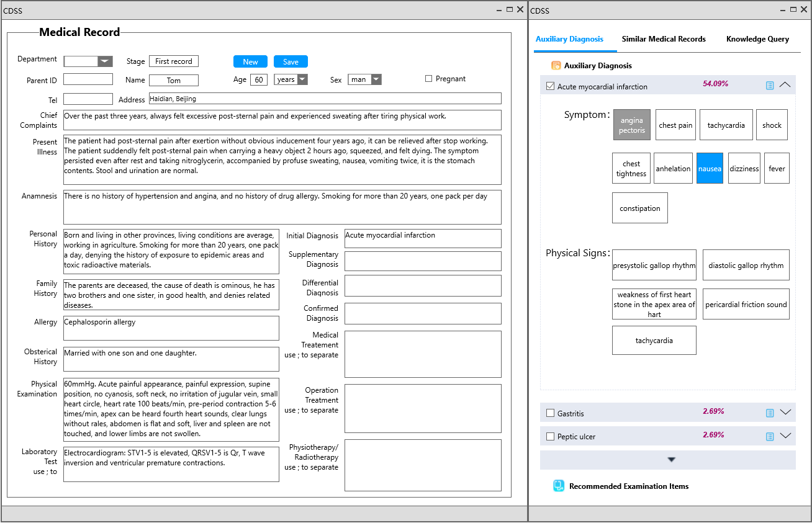The width and height of the screenshot is (812, 523).
Task: Click the black down-arrow to show more diagnoses
Action: click(671, 460)
